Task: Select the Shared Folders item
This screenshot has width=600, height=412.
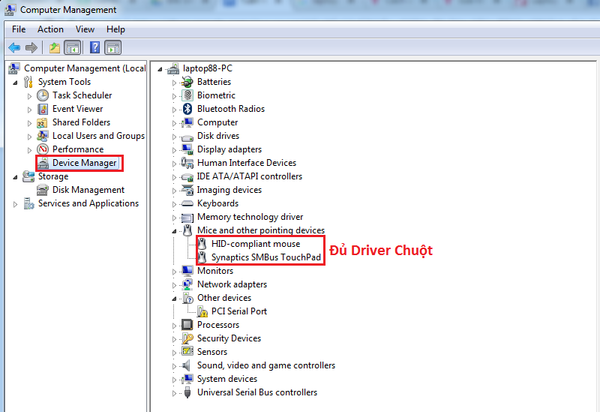Action: point(81,122)
